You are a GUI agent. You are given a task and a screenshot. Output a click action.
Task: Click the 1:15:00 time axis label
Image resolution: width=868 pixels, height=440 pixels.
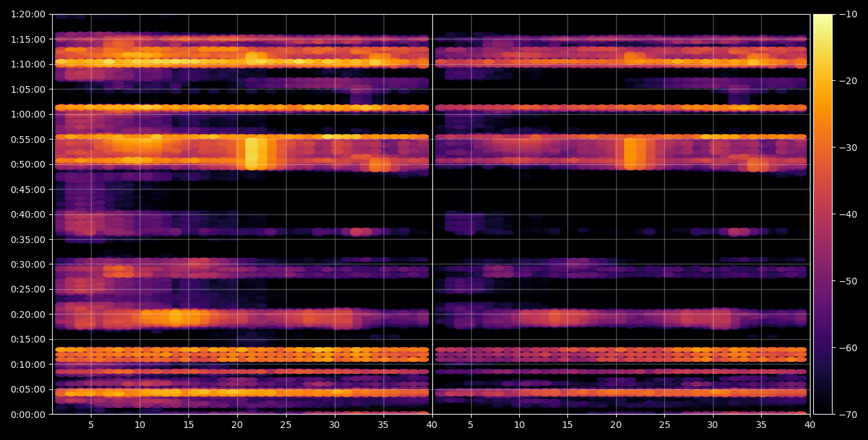pos(27,39)
